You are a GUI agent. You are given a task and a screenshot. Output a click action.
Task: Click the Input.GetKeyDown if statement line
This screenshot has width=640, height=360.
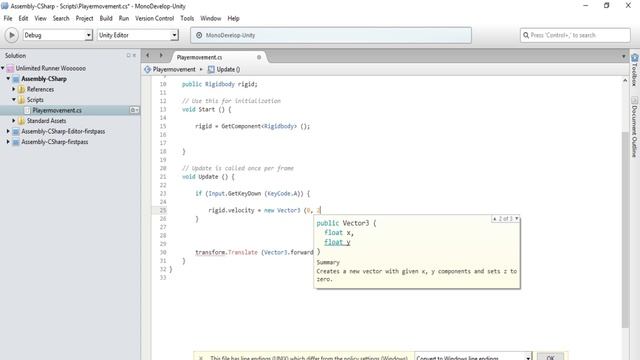point(252,193)
